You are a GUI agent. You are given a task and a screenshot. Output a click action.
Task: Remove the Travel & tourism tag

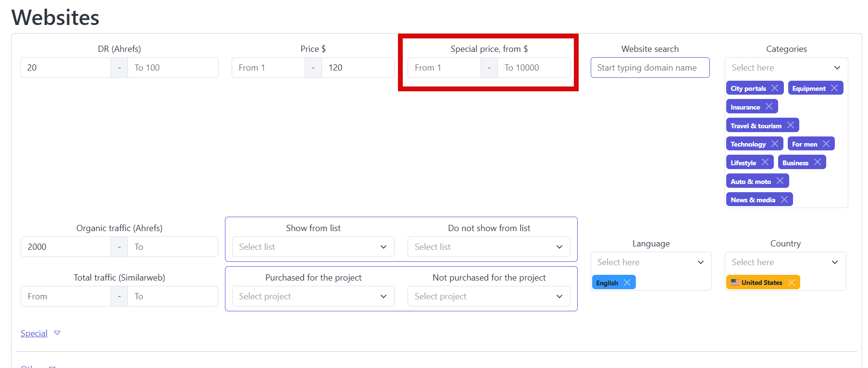pos(791,125)
